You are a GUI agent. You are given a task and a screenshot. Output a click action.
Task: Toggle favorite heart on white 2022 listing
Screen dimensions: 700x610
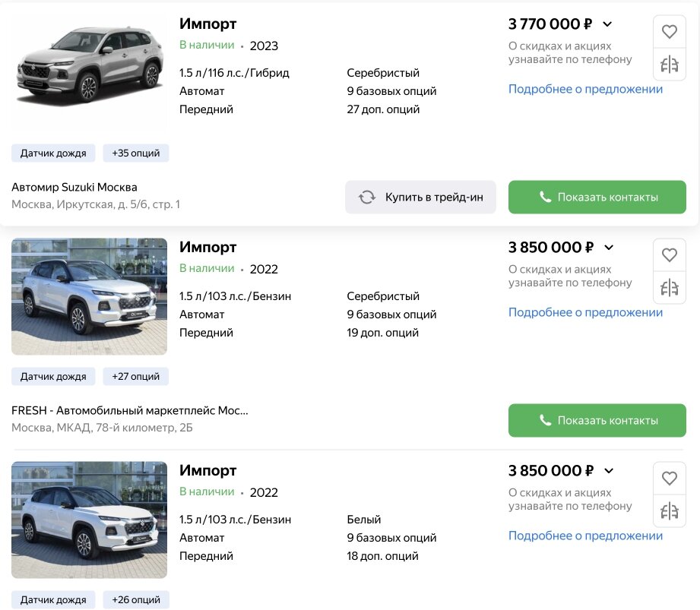pyautogui.click(x=669, y=479)
